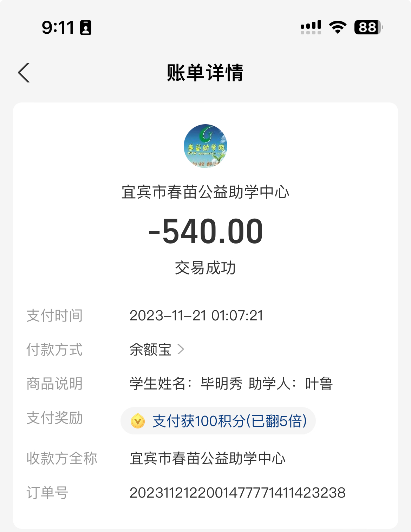Click the cellular signal bars icon

[311, 27]
